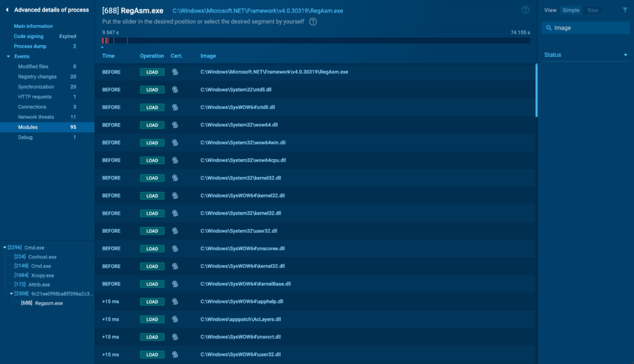Click the modules list vertical scrollbar
634x364 pixels.
[x=537, y=90]
